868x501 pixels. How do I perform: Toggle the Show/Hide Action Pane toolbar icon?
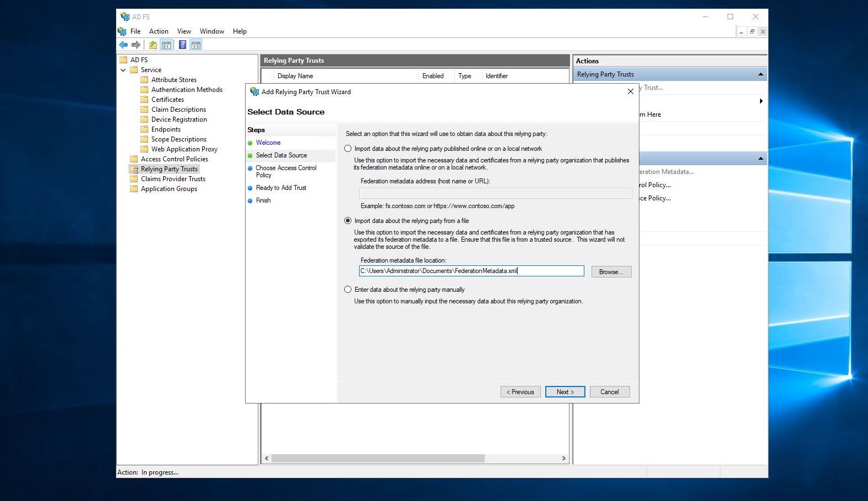pos(196,45)
